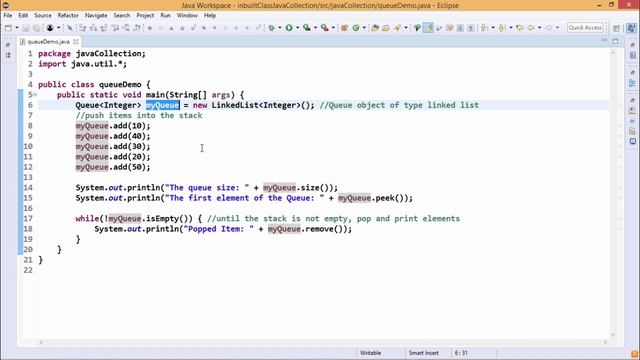Select the Java perspective button

(x=631, y=28)
